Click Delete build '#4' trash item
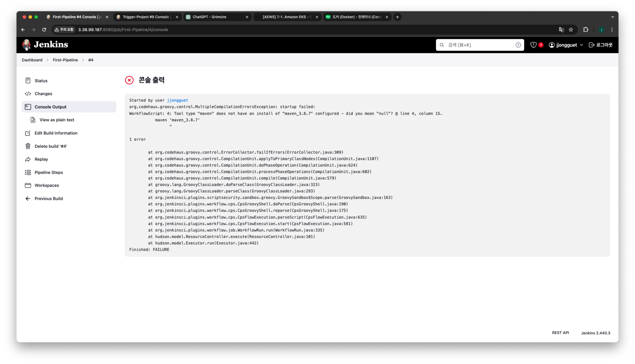 (50, 146)
